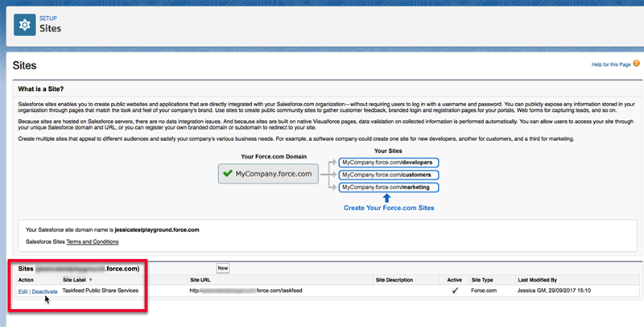Open the Help for this Page icon

click(636, 64)
